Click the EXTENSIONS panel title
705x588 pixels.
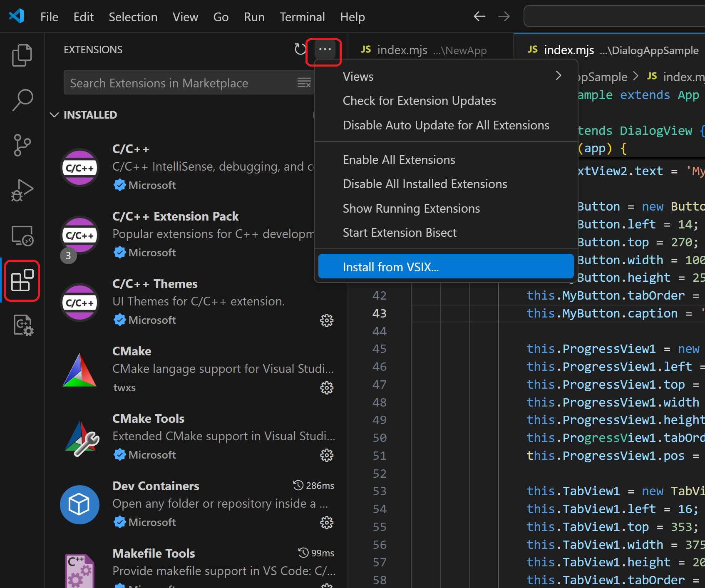click(x=93, y=50)
